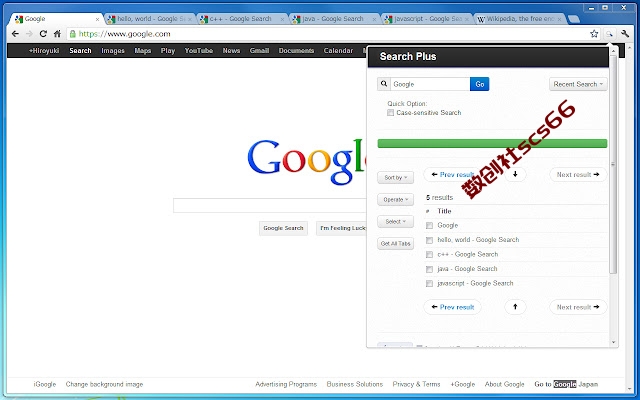Check the javascript - Google Search checkbox

click(429, 284)
